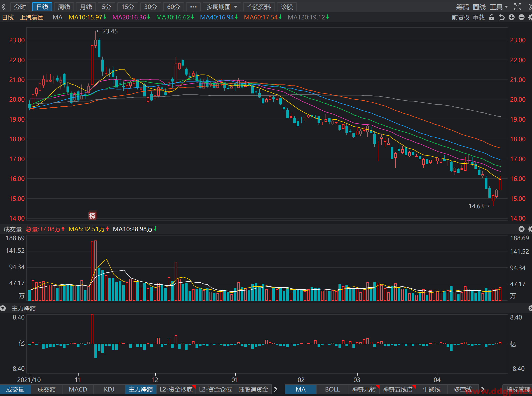Select MA overlay tab at bottom
The image size is (532, 396).
coord(301,389)
